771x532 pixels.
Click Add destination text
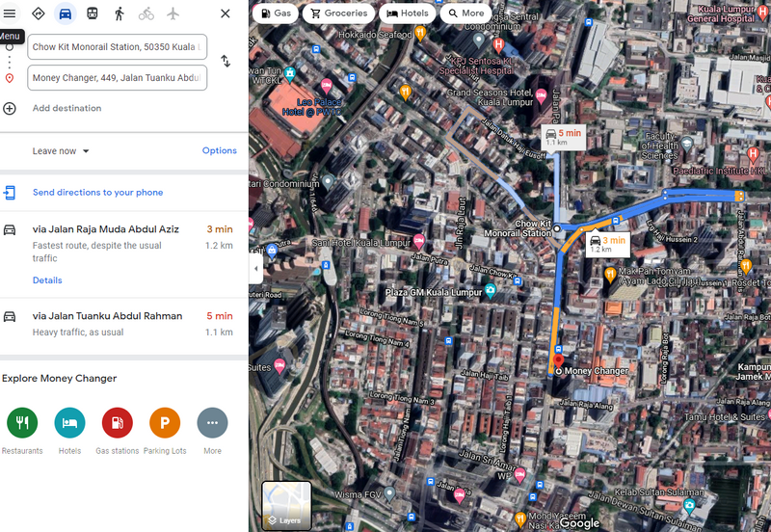click(x=66, y=108)
